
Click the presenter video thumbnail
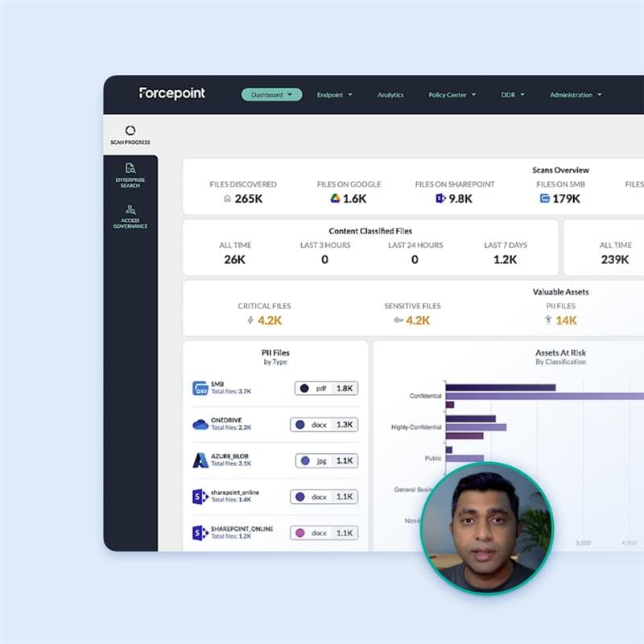487,528
